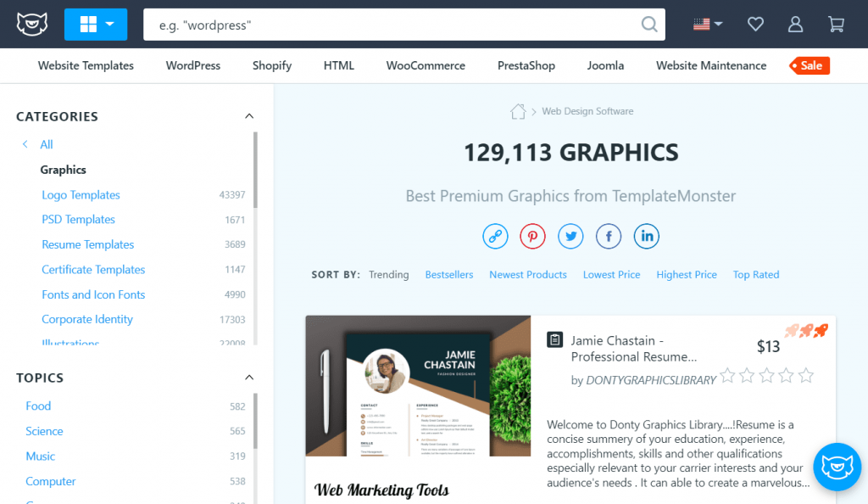The height and width of the screenshot is (504, 868).
Task: Share on Pinterest
Action: [x=532, y=237]
